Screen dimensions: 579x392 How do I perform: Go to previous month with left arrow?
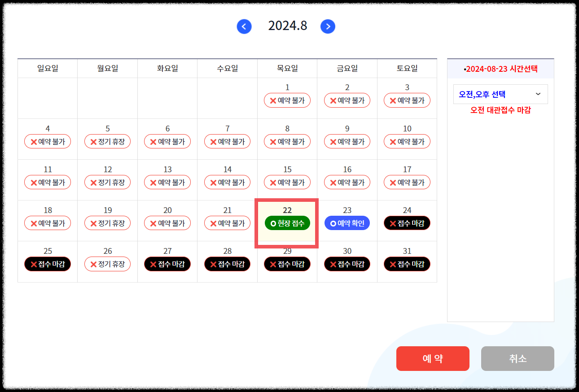[x=244, y=26]
